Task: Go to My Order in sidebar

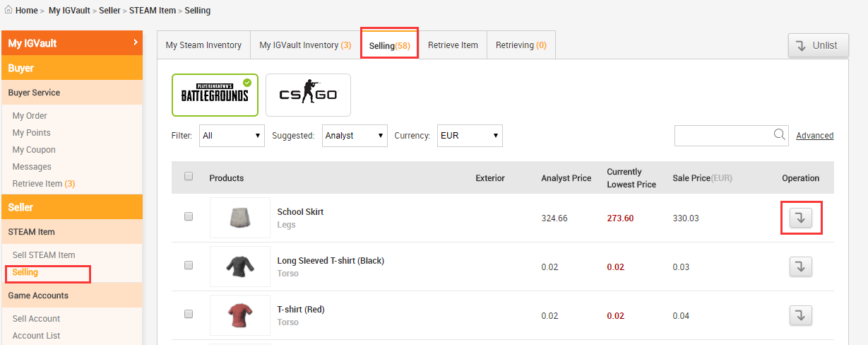Action: (x=30, y=116)
